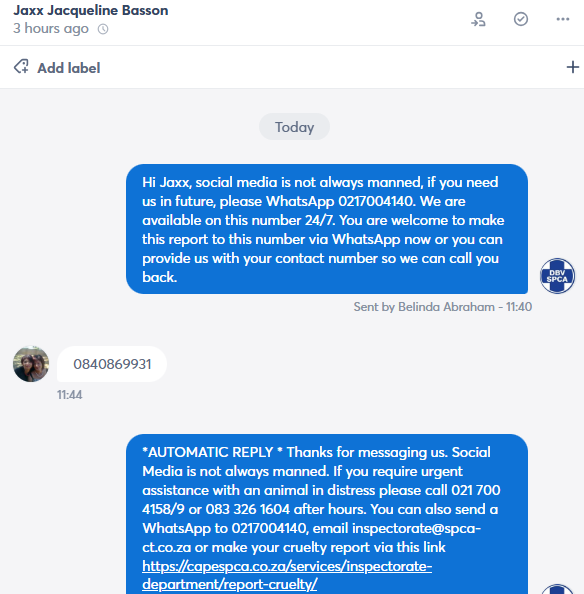Click Jaxx's profile photo thumbnail
584x594 pixels.
click(x=31, y=364)
